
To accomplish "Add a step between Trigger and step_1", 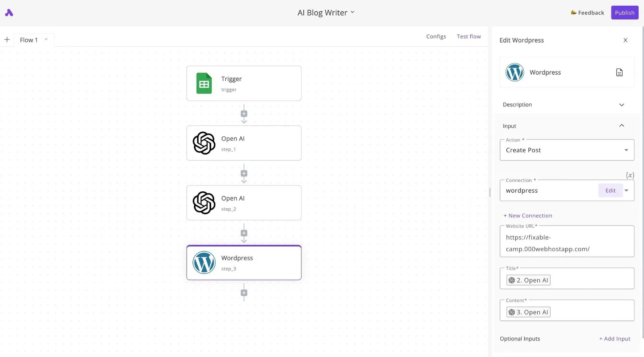I will [244, 114].
